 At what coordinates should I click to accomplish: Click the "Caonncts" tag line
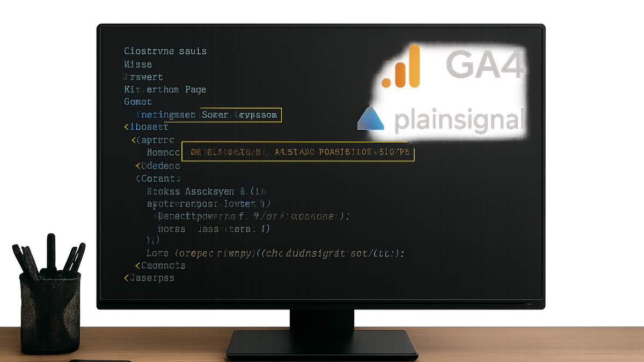(160, 265)
